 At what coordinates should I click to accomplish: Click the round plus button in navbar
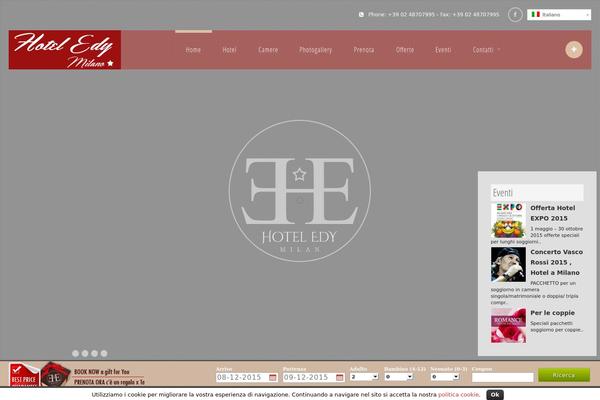pos(574,49)
